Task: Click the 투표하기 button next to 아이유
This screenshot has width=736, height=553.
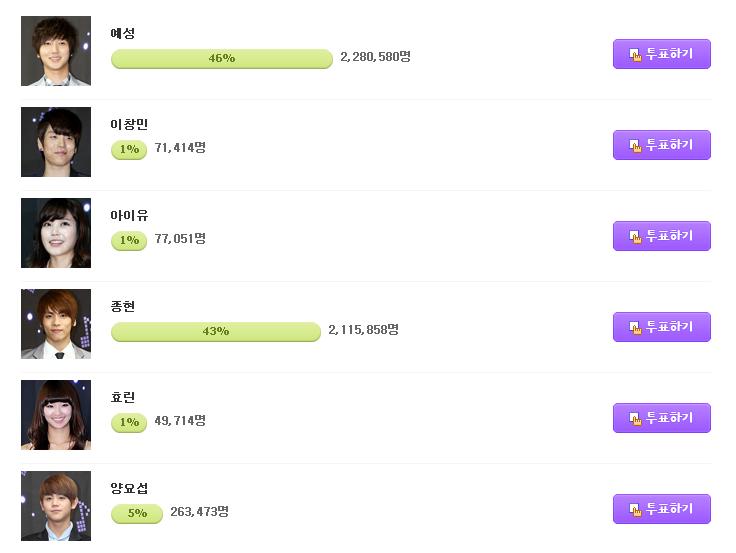Action: click(661, 236)
